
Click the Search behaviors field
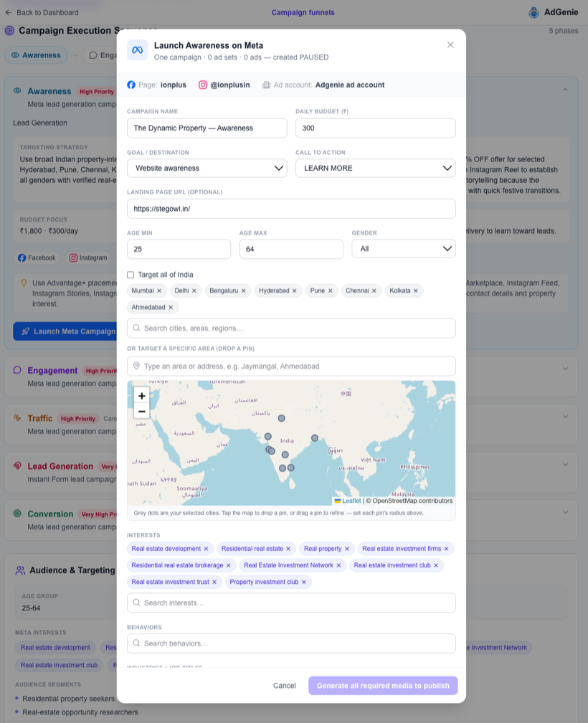291,643
